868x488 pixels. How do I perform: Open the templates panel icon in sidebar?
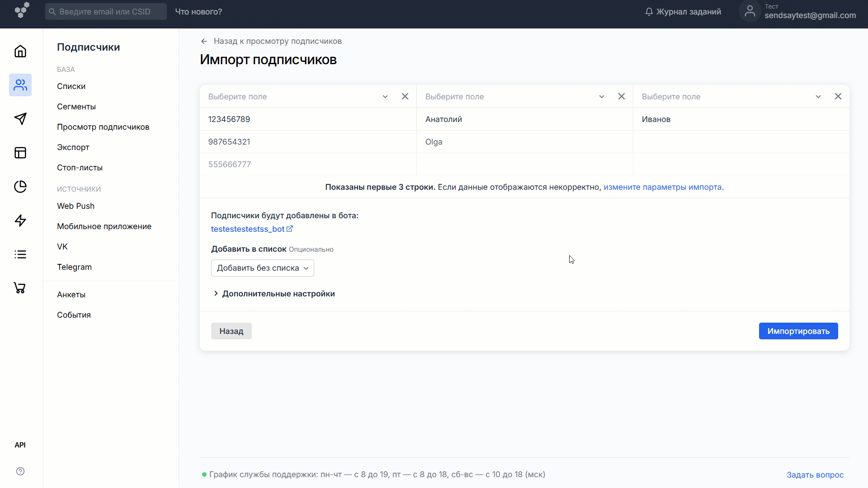pos(20,153)
